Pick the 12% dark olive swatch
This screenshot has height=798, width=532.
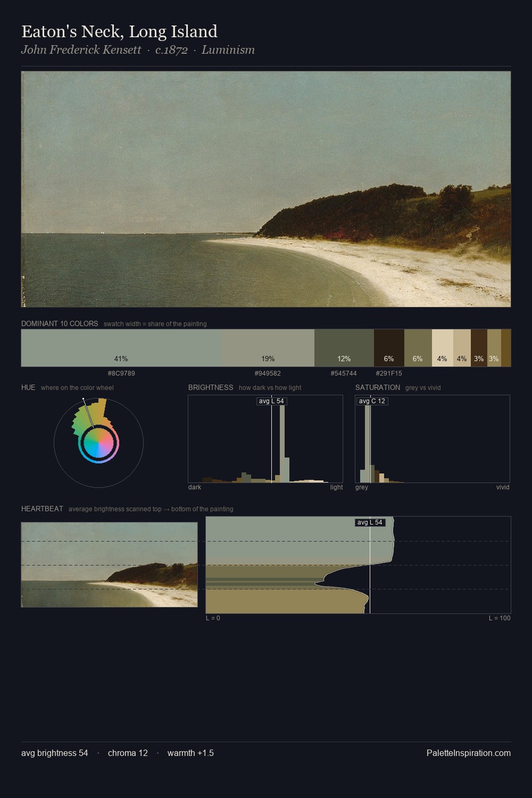click(x=344, y=348)
